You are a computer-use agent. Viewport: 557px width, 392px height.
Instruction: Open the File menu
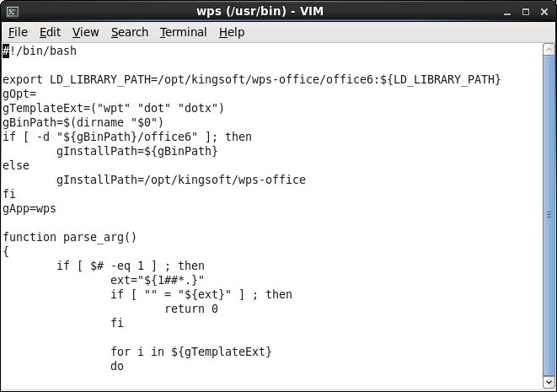pos(18,32)
